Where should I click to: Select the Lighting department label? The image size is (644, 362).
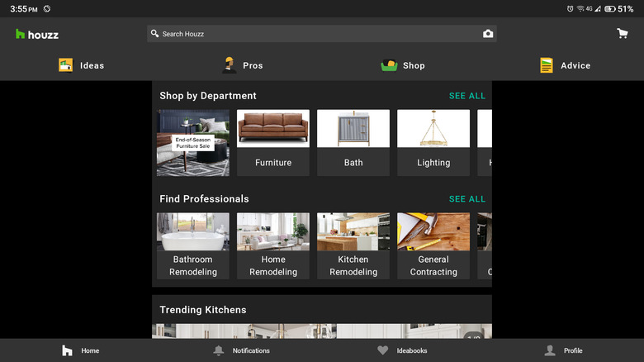tap(433, 163)
